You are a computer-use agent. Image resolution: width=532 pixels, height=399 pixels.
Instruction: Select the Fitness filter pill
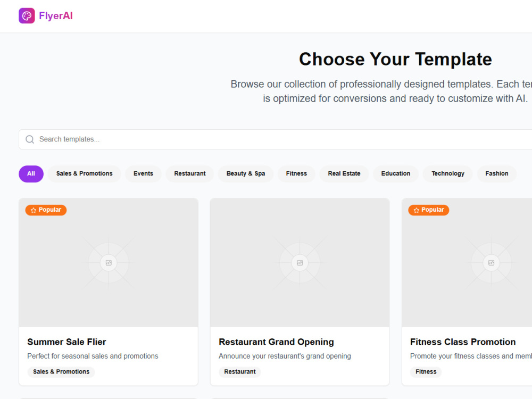(296, 174)
